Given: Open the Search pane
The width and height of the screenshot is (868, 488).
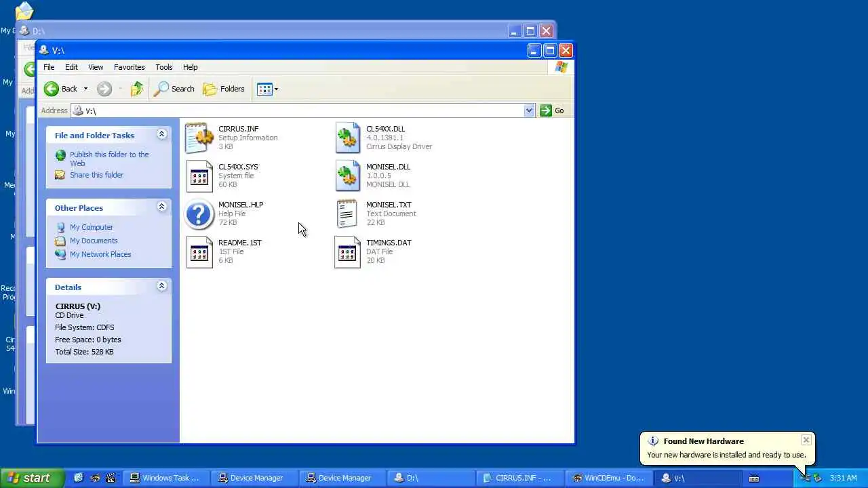Looking at the screenshot, I should click(x=174, y=89).
